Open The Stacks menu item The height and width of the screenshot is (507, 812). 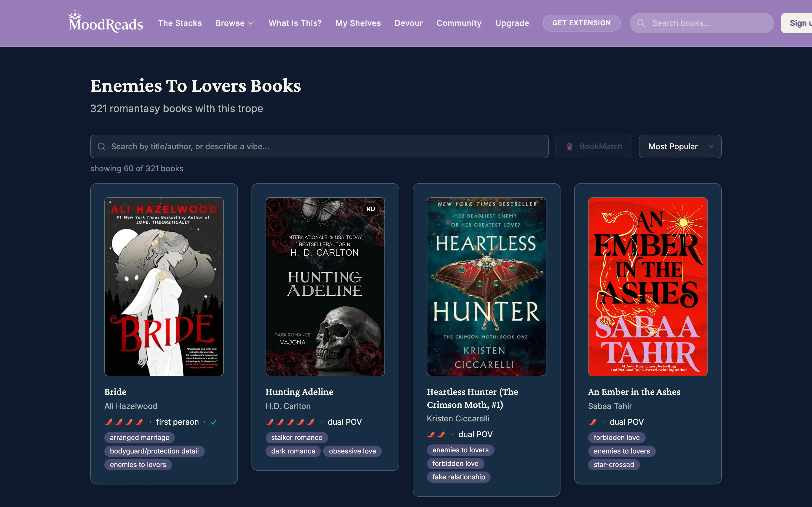click(x=180, y=23)
